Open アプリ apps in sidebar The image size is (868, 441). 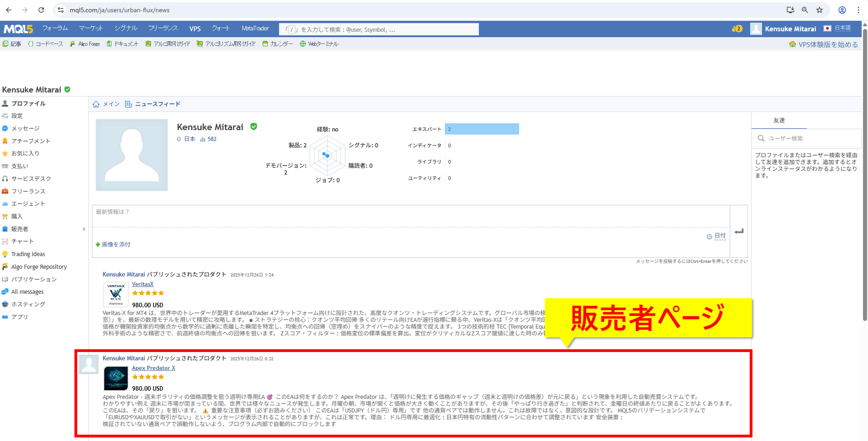coord(19,317)
